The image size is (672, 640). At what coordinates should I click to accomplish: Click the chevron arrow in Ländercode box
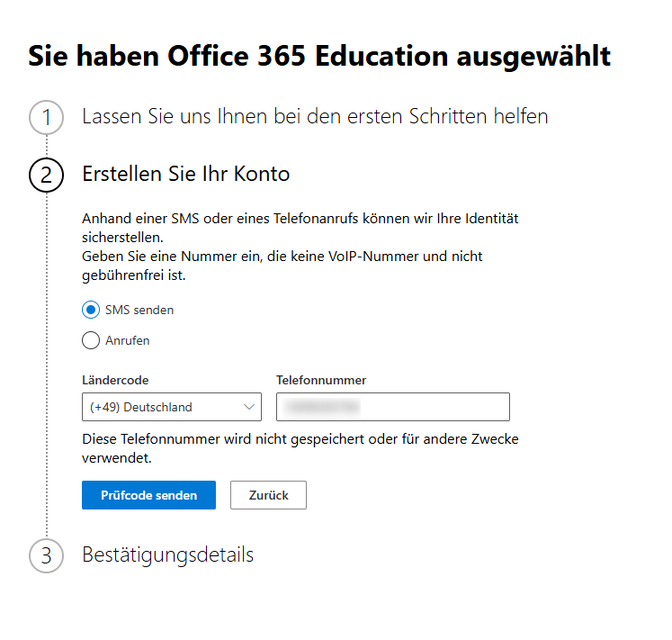(x=249, y=407)
